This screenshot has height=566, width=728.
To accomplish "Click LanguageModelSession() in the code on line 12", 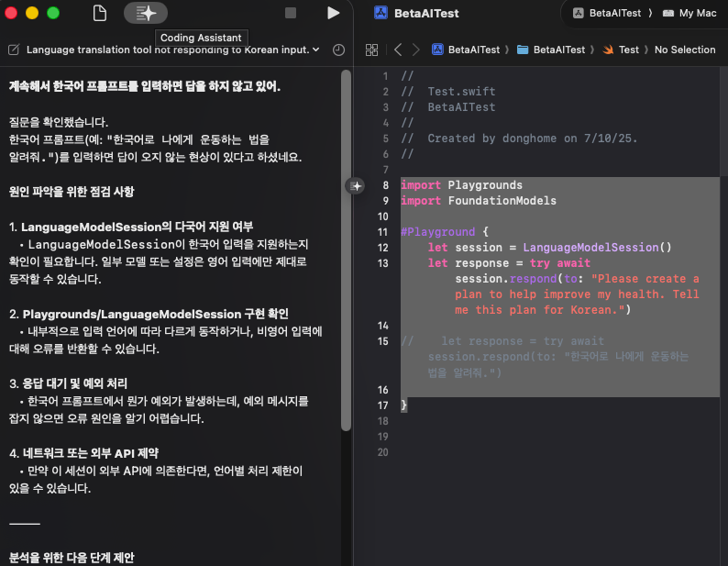I will (x=597, y=248).
